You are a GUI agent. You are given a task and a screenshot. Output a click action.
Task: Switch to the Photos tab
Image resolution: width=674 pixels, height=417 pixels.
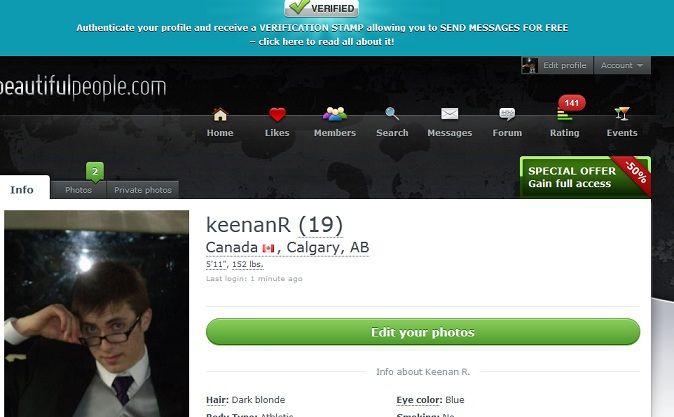point(78,190)
